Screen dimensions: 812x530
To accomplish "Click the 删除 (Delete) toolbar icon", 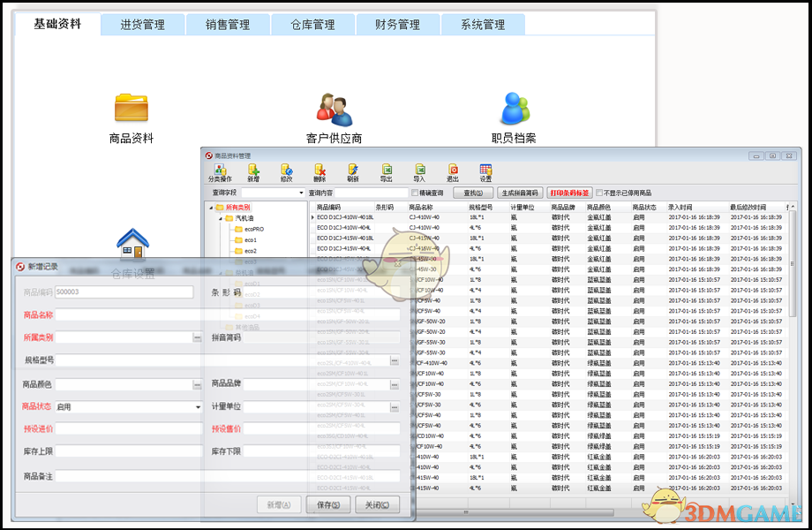I will pos(322,170).
